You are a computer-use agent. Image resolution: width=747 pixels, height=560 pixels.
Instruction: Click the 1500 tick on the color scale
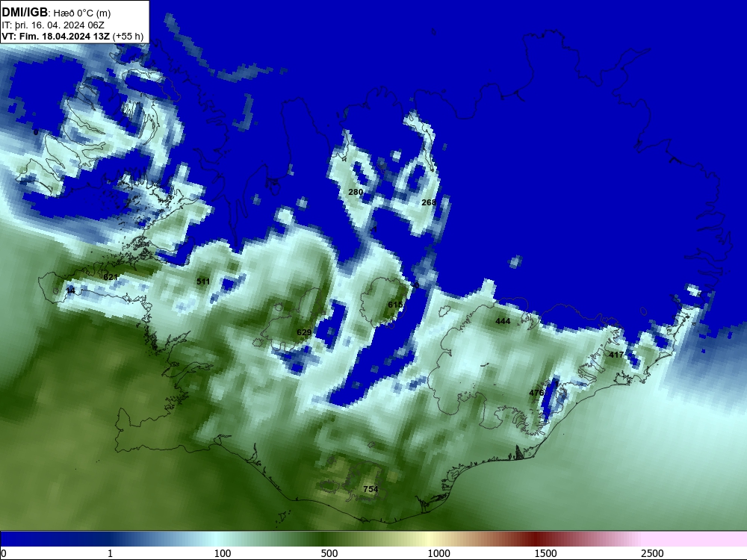[545, 553]
